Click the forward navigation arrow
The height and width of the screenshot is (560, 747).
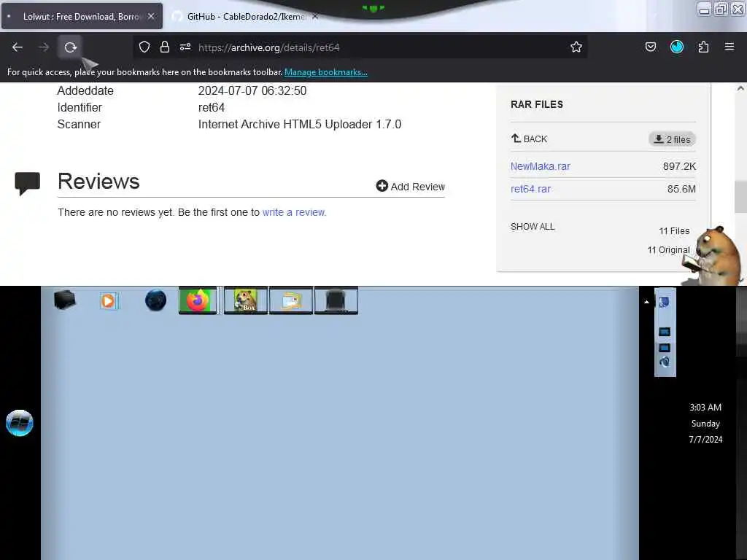[x=44, y=47]
